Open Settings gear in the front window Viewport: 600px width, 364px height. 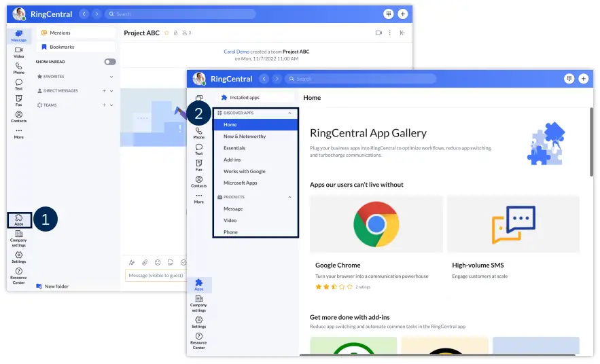tap(198, 322)
